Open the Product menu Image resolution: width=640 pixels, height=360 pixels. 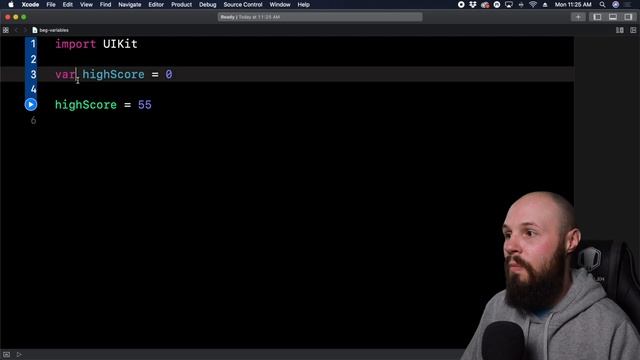(x=181, y=4)
